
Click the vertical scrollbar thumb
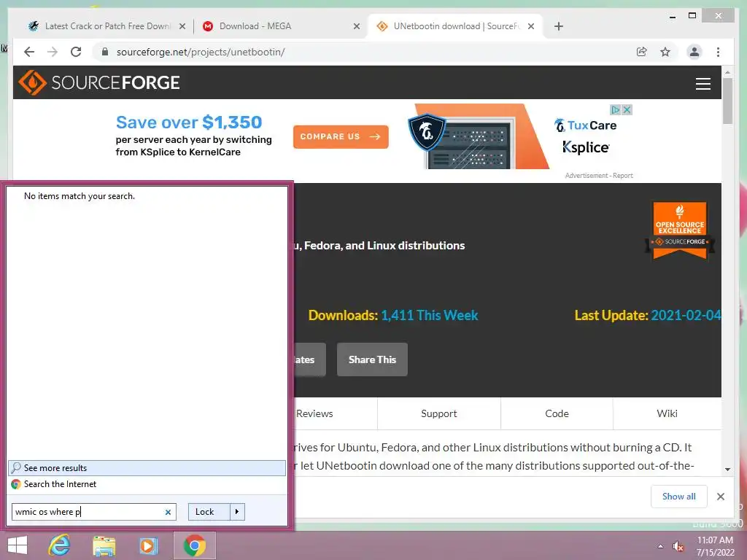(727, 101)
